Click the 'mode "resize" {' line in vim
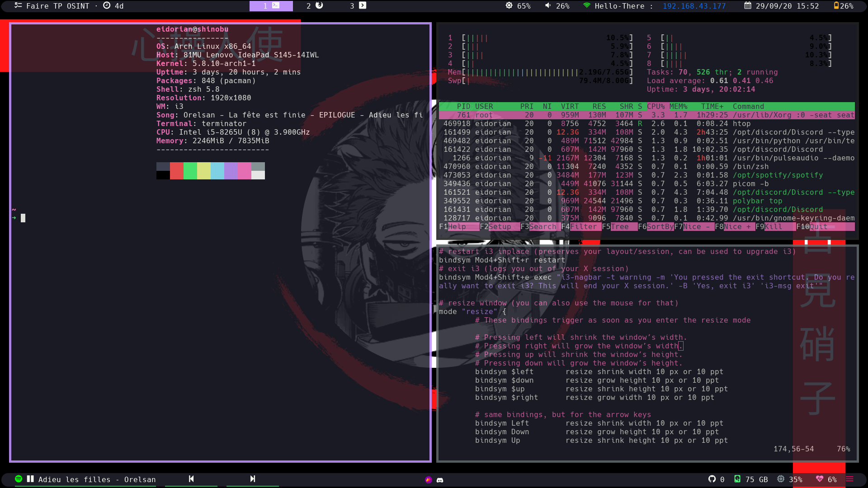This screenshot has width=868, height=488. tap(472, 312)
